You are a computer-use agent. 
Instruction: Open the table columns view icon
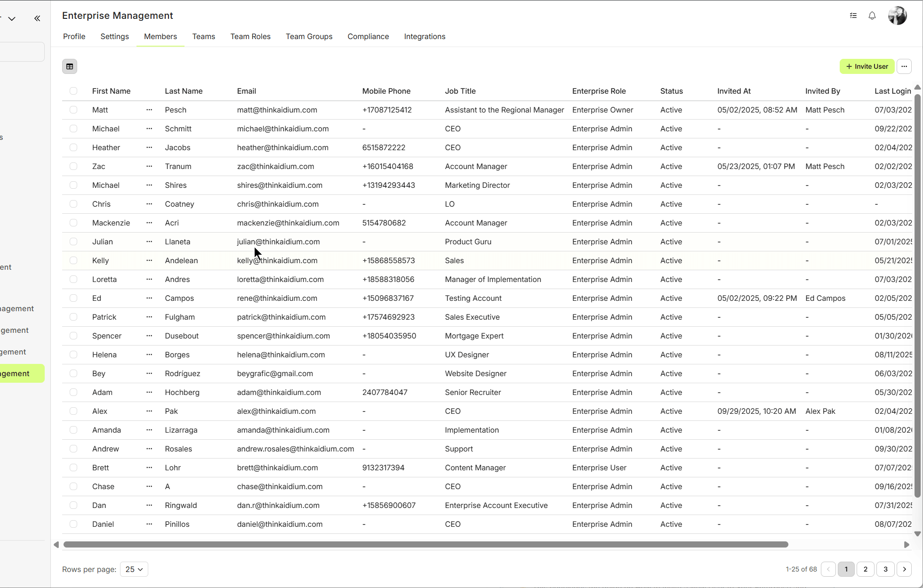click(x=70, y=66)
